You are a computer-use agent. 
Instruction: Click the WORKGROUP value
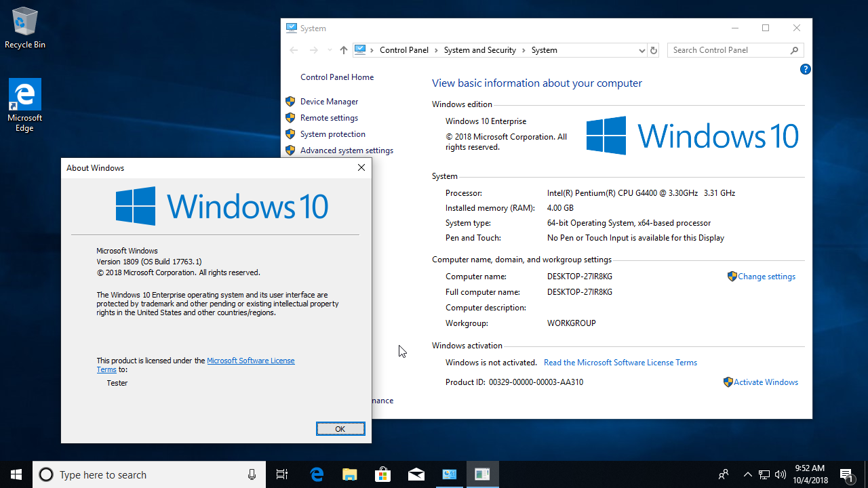tap(572, 323)
